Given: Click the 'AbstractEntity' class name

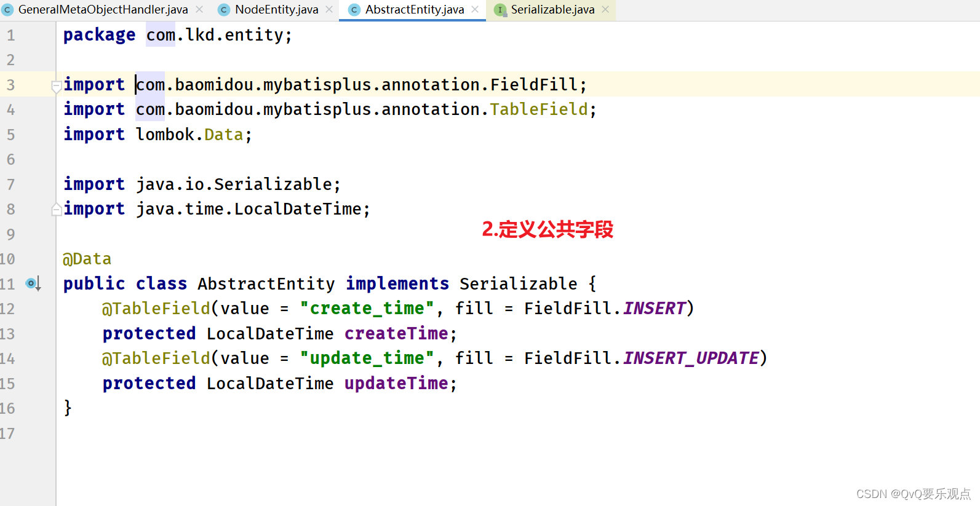Looking at the screenshot, I should [266, 283].
